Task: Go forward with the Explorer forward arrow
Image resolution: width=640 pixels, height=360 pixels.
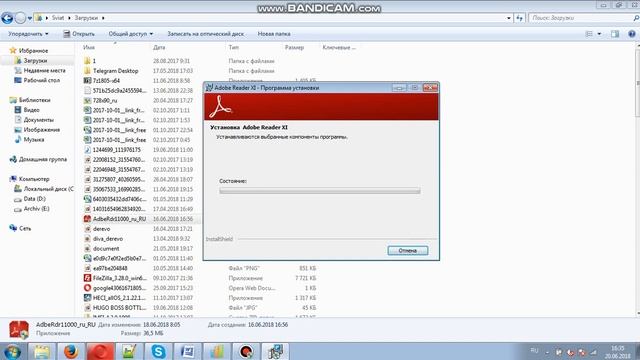Action: (20, 18)
